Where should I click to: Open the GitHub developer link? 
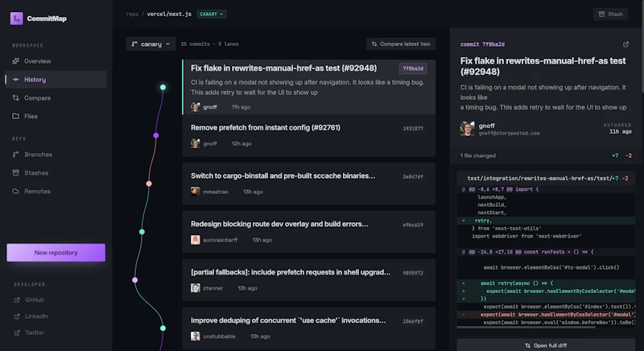click(35, 299)
